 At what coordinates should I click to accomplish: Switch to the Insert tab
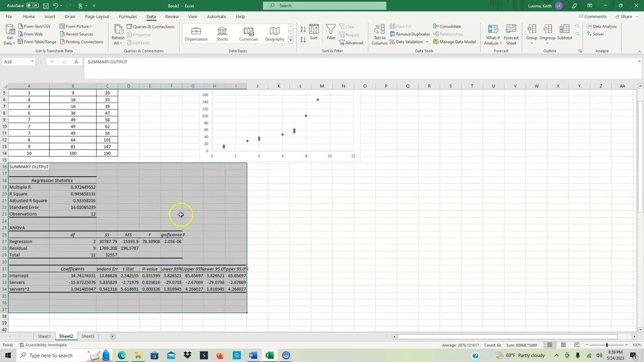(50, 17)
